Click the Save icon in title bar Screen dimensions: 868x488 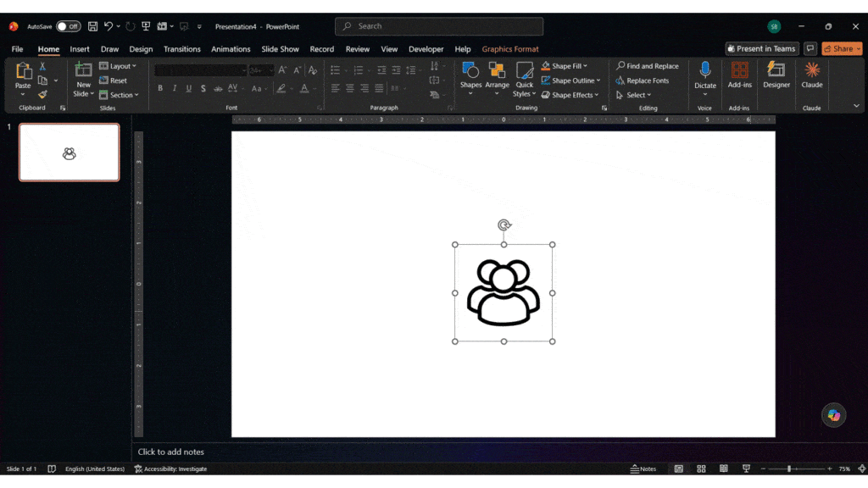click(x=92, y=26)
